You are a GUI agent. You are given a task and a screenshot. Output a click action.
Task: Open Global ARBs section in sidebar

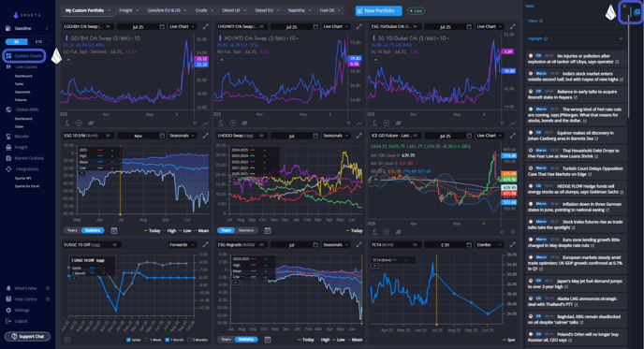(x=27, y=109)
